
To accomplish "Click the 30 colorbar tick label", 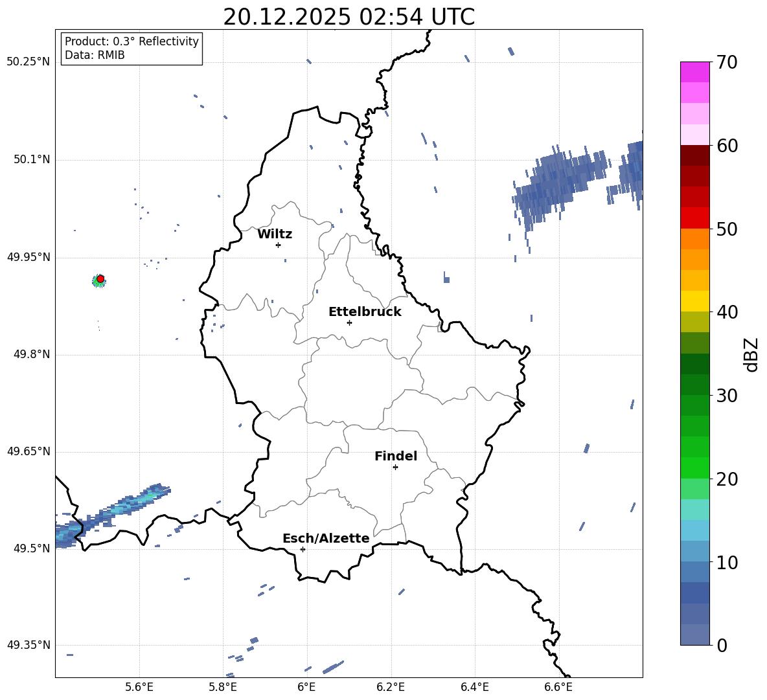I will coord(727,396).
